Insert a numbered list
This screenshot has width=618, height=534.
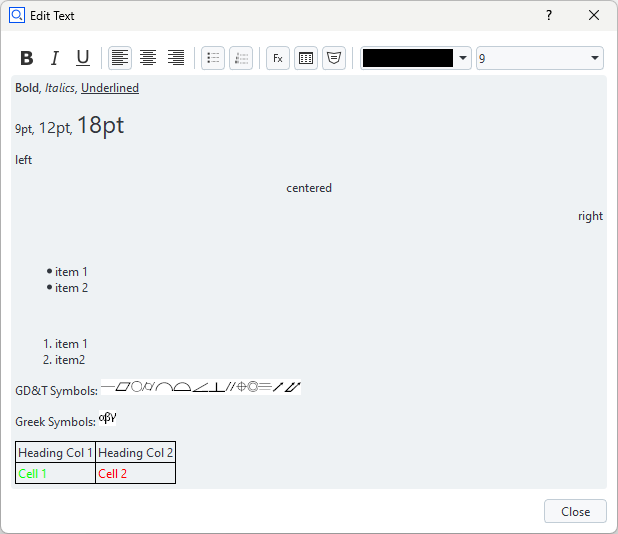click(241, 58)
